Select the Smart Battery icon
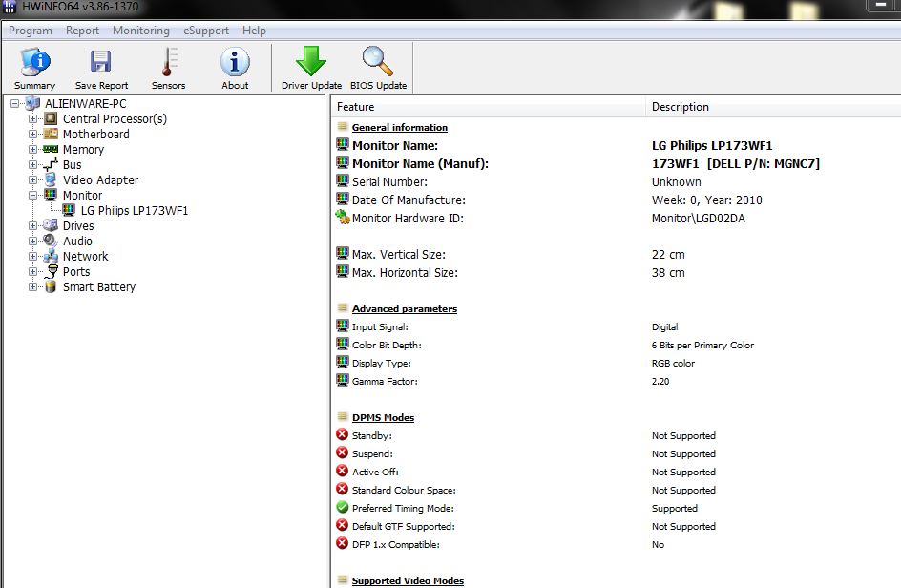Image resolution: width=901 pixels, height=588 pixels. [51, 286]
